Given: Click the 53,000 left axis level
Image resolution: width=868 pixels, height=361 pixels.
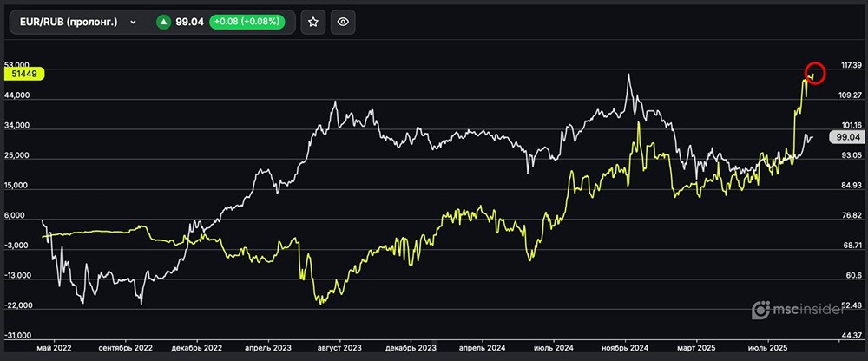Looking at the screenshot, I should 18,65.
